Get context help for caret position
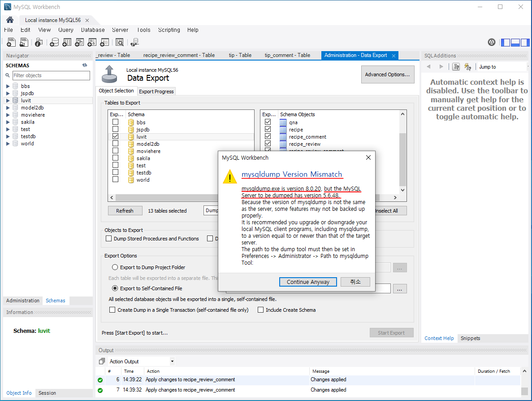The width and height of the screenshot is (532, 401). (456, 67)
